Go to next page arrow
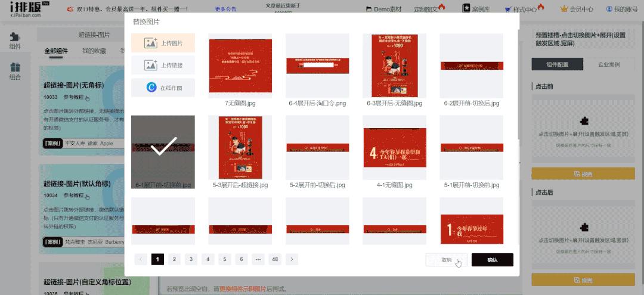 coord(292,259)
